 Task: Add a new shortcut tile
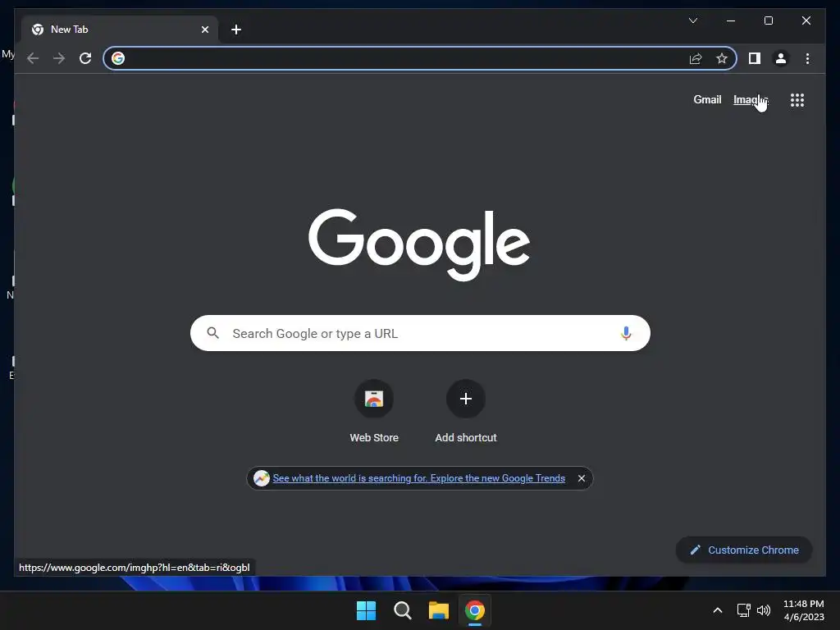click(x=466, y=412)
